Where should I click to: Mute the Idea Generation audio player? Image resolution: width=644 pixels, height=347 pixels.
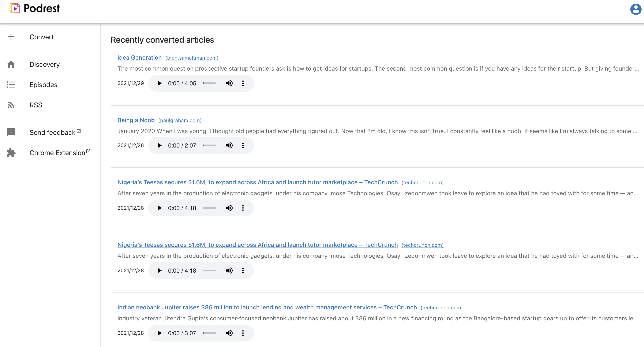point(229,83)
